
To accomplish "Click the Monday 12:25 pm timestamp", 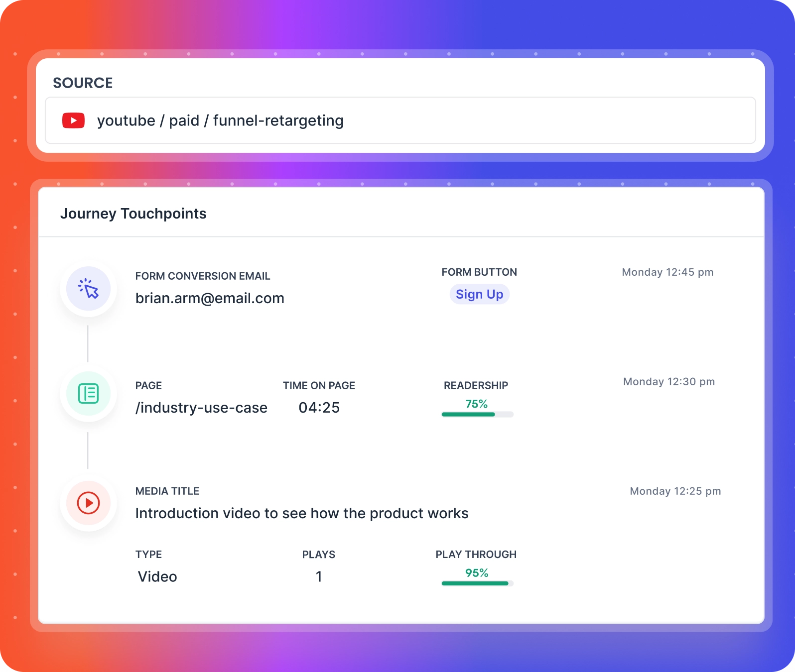I will (675, 491).
